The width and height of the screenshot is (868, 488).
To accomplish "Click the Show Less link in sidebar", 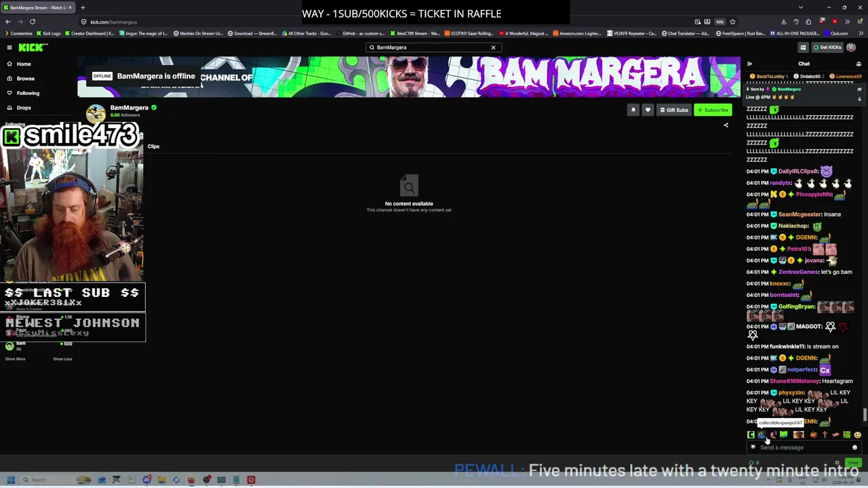I will point(62,359).
